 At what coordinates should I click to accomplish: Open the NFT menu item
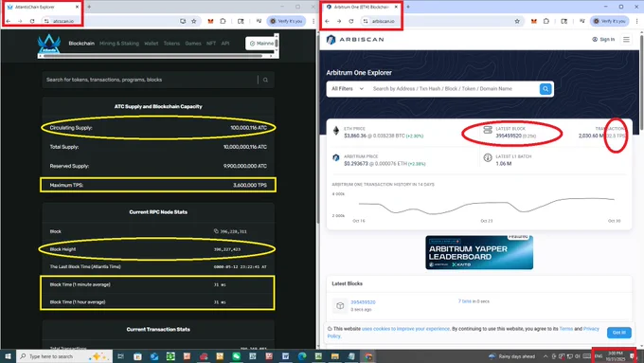tap(211, 44)
